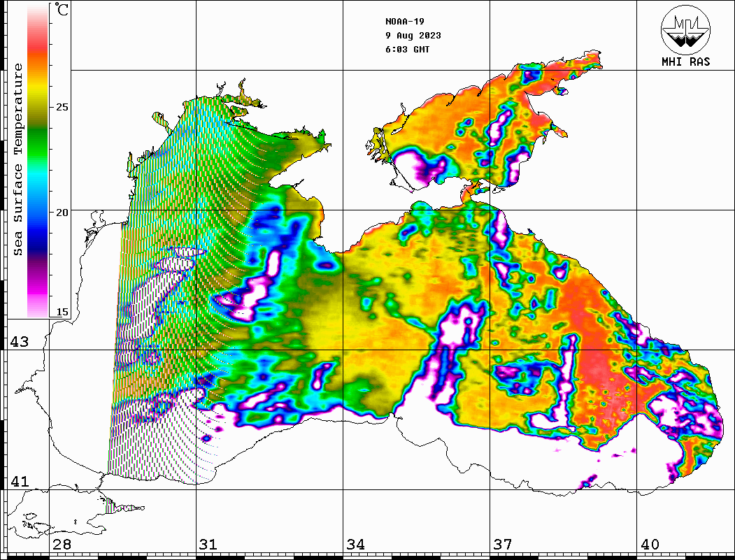Screen dimensions: 735x560
Task: Click longitude label '34'
Action: click(356, 544)
